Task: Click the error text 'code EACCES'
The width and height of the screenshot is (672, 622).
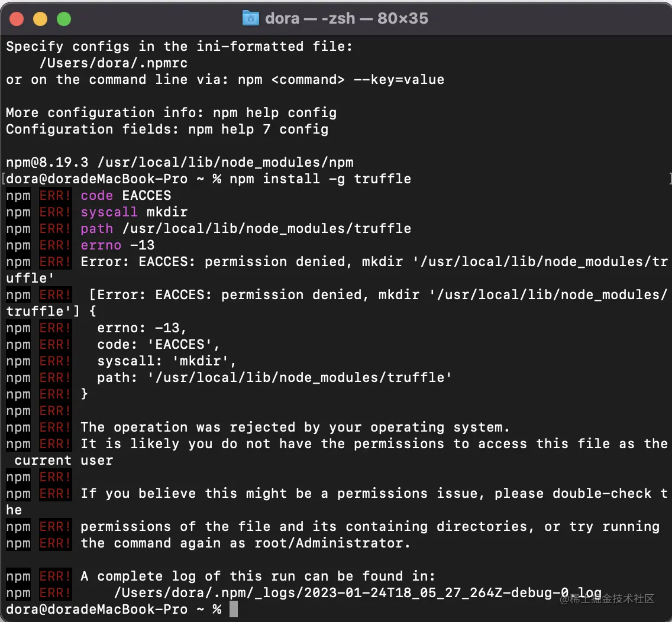Action: [126, 195]
